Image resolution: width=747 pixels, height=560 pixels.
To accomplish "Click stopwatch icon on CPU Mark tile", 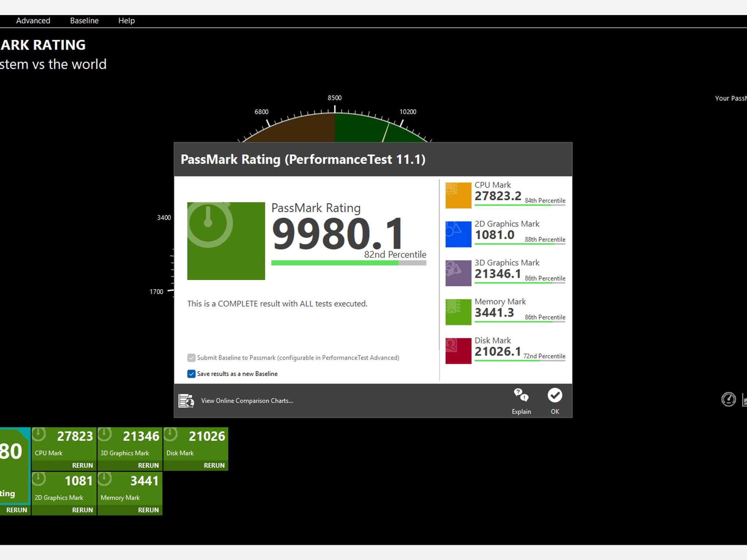I will 39,435.
